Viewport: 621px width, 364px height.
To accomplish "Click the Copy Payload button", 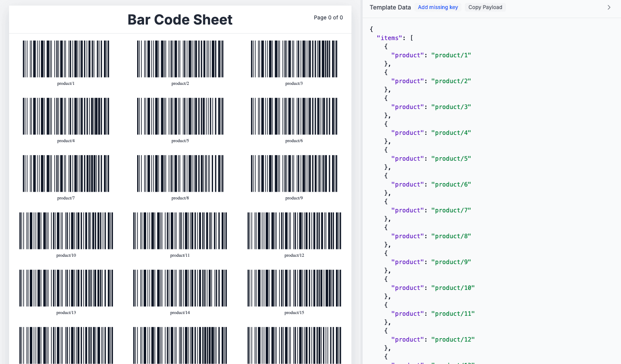I will (x=485, y=7).
